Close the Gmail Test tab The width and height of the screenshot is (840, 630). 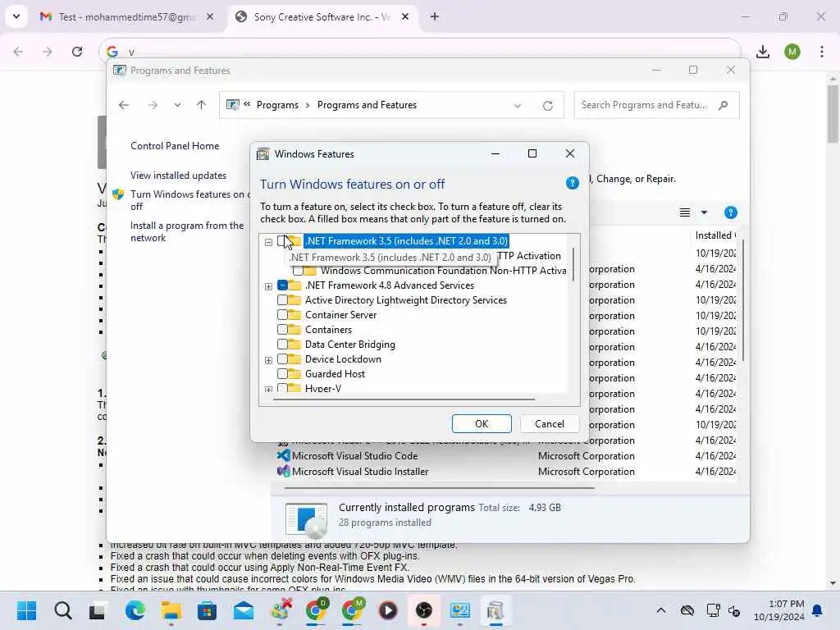[210, 17]
